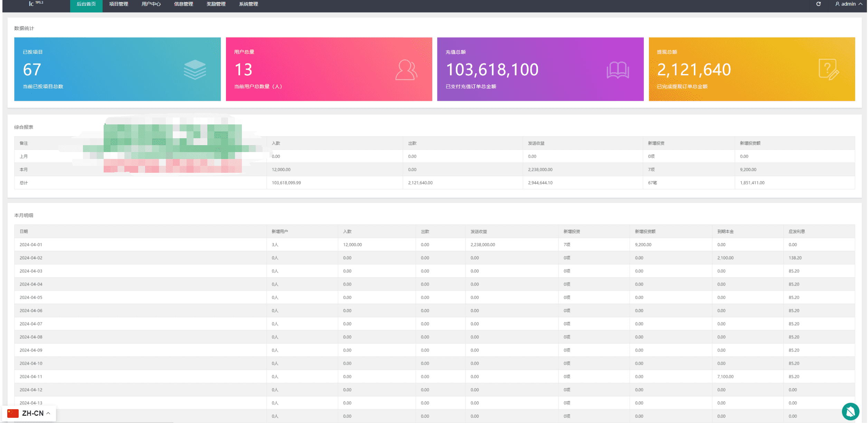The height and width of the screenshot is (423, 868).
Task: Open the 系统管理 menu
Action: point(248,4)
